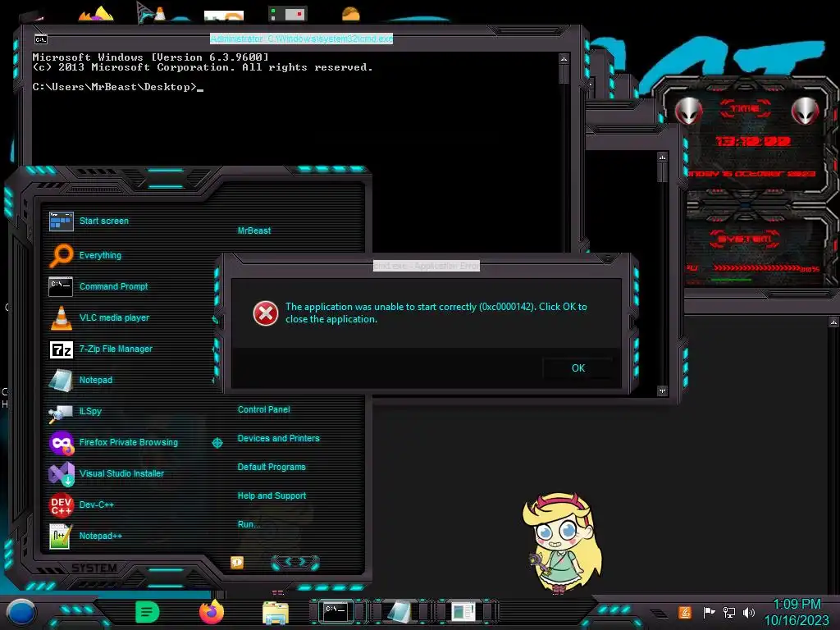This screenshot has width=840, height=630.
Task: Launch Firefox from the taskbar
Action: click(x=212, y=612)
